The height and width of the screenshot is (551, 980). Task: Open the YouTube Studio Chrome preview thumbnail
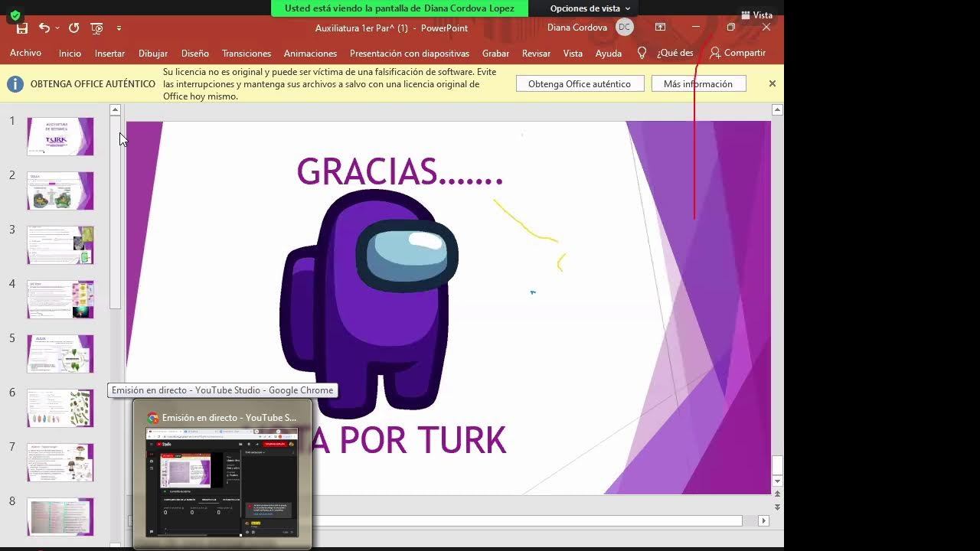coord(222,482)
